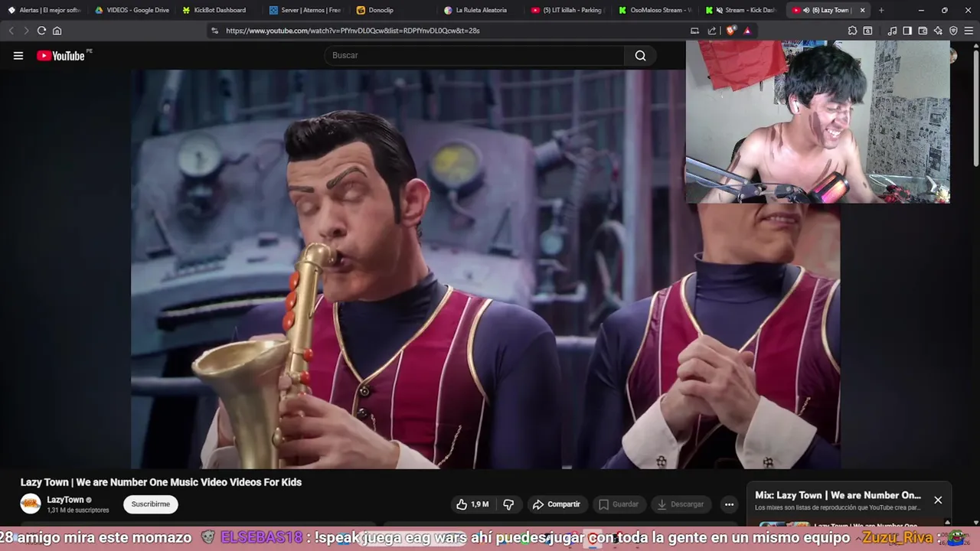The image size is (980, 551).
Task: Open the LazyTown channel name link
Action: pos(65,500)
